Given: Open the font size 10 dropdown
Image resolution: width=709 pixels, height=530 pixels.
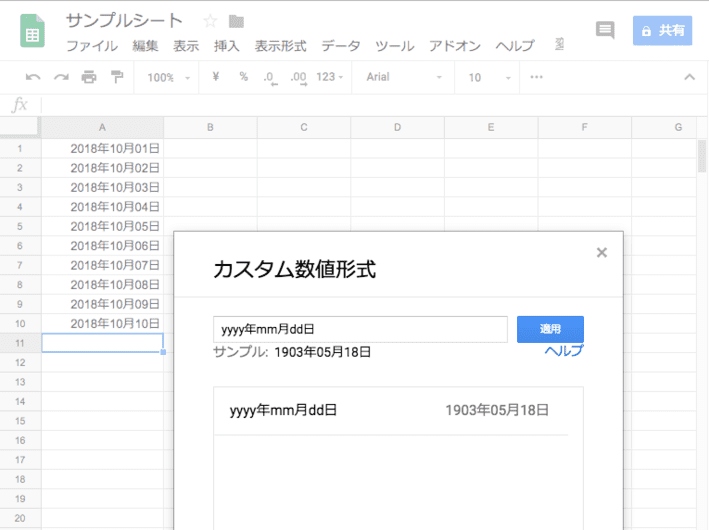Looking at the screenshot, I should 486,77.
